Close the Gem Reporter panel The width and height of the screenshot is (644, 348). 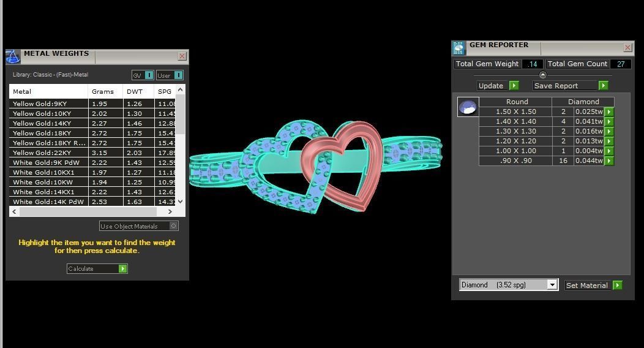[627, 48]
